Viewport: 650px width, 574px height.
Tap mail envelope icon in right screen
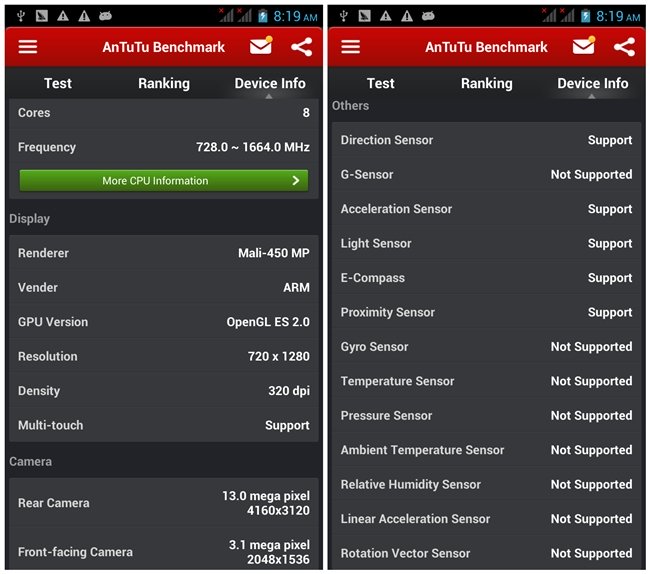(x=584, y=46)
